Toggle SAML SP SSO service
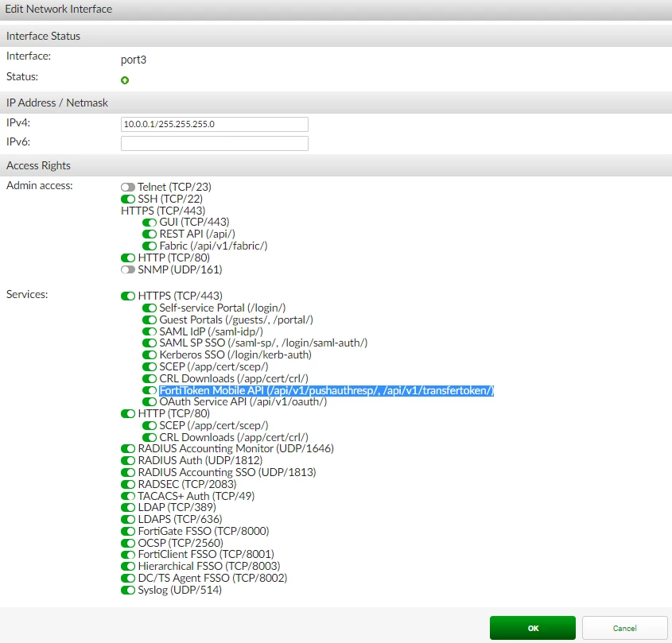672x643 pixels. pyautogui.click(x=150, y=343)
